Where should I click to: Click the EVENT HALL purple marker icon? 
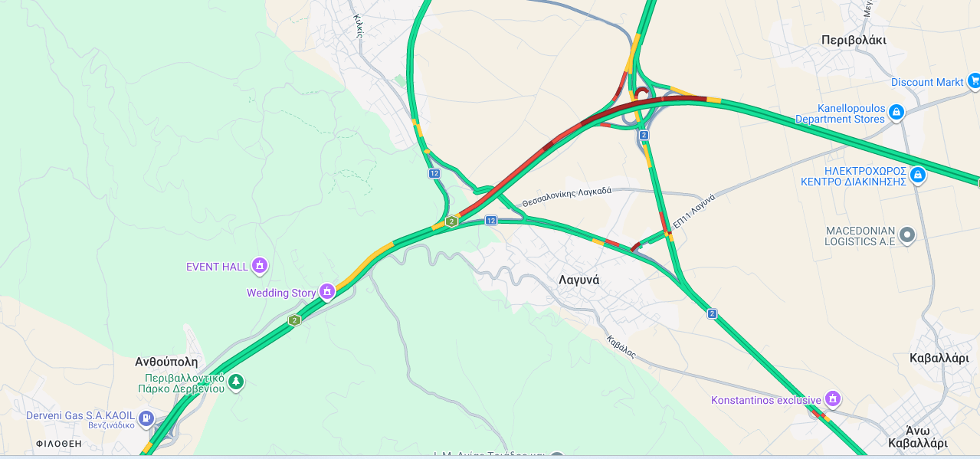point(260,266)
